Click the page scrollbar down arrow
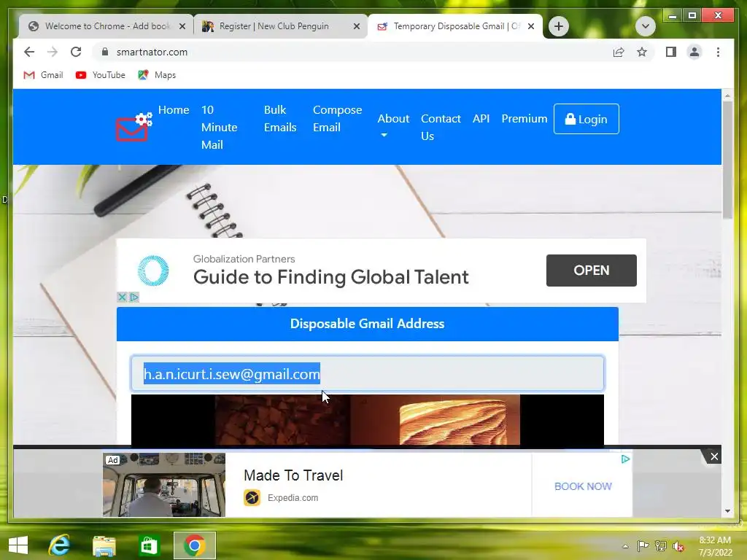The width and height of the screenshot is (747, 560). pos(727,511)
